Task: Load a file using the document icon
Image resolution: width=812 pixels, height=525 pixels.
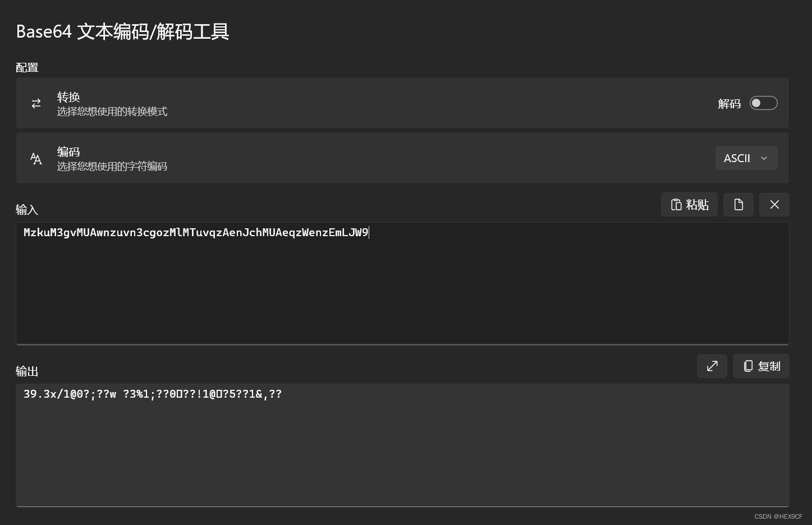Action: (x=738, y=204)
